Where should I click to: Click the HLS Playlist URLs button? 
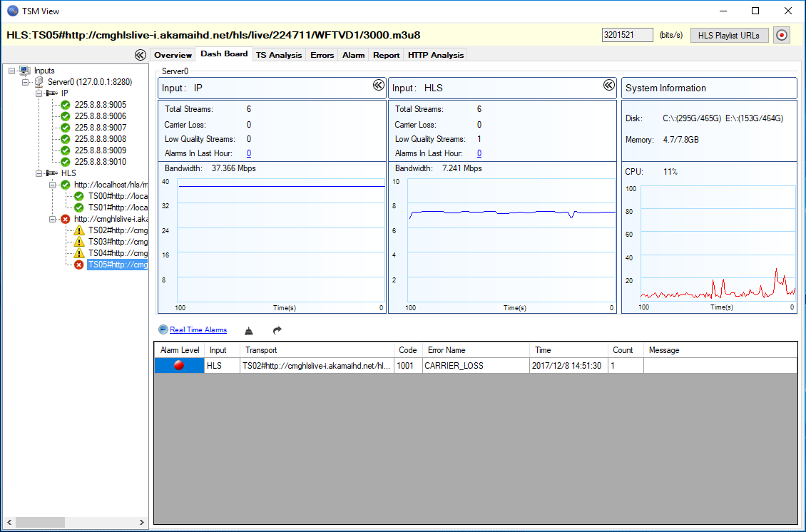[729, 34]
